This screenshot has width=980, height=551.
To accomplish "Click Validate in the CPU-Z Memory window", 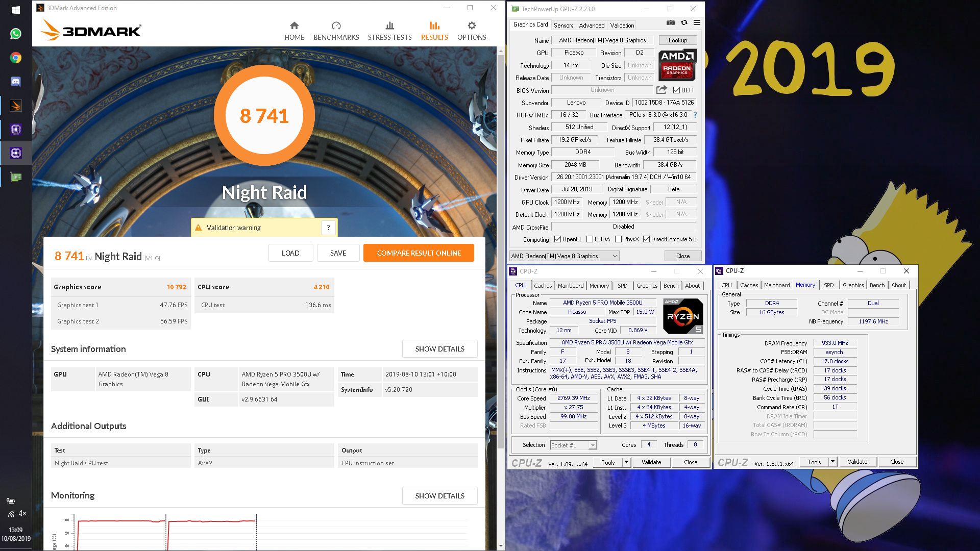I will (857, 462).
